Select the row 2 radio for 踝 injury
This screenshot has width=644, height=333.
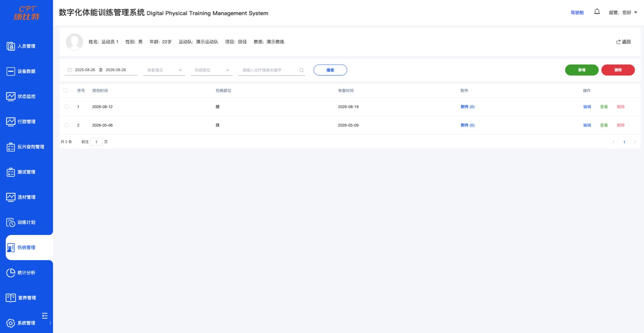67,125
